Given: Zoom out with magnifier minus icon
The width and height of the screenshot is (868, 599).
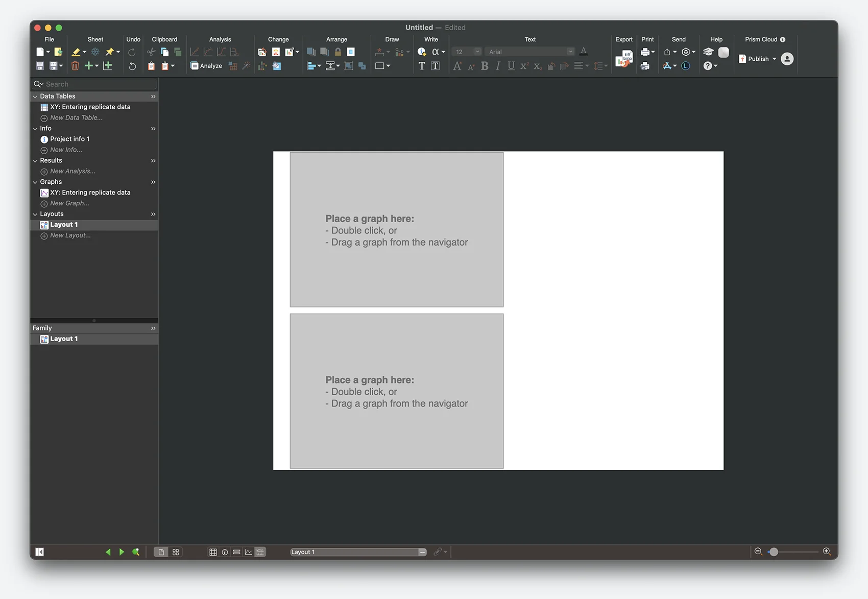Looking at the screenshot, I should pyautogui.click(x=758, y=552).
